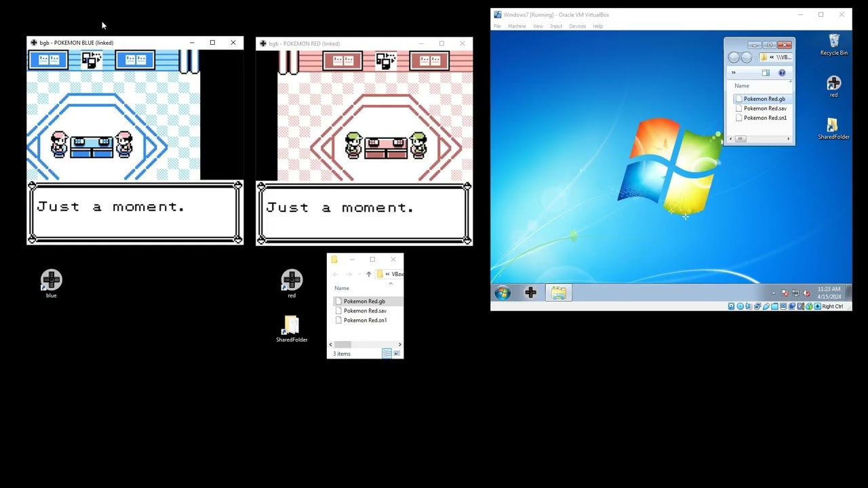Open the 'blue' bgb shortcut on host desktop
This screenshot has height=488, width=868.
(x=51, y=283)
